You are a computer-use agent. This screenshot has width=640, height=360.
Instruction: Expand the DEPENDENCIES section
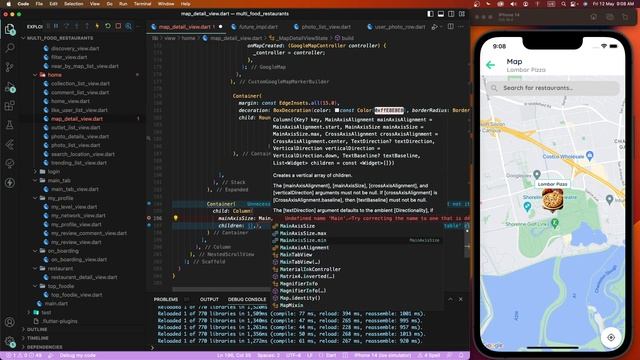click(44, 347)
